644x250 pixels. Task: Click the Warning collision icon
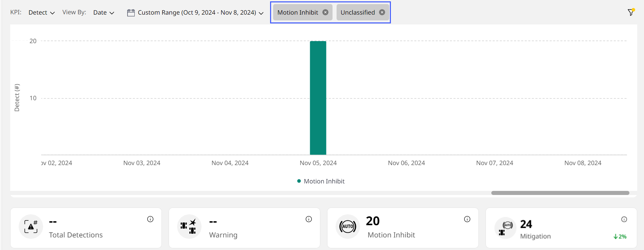pyautogui.click(x=189, y=227)
